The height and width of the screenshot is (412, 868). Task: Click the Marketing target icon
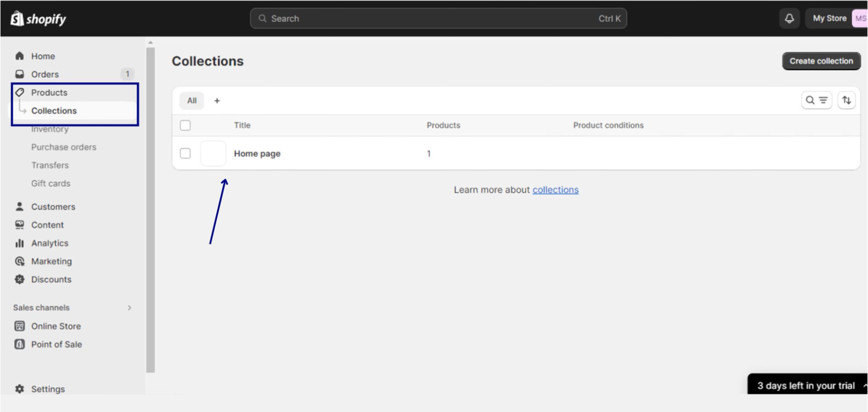[20, 261]
